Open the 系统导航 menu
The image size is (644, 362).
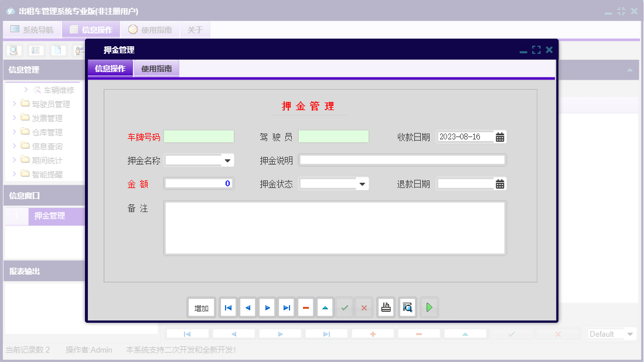pyautogui.click(x=32, y=29)
